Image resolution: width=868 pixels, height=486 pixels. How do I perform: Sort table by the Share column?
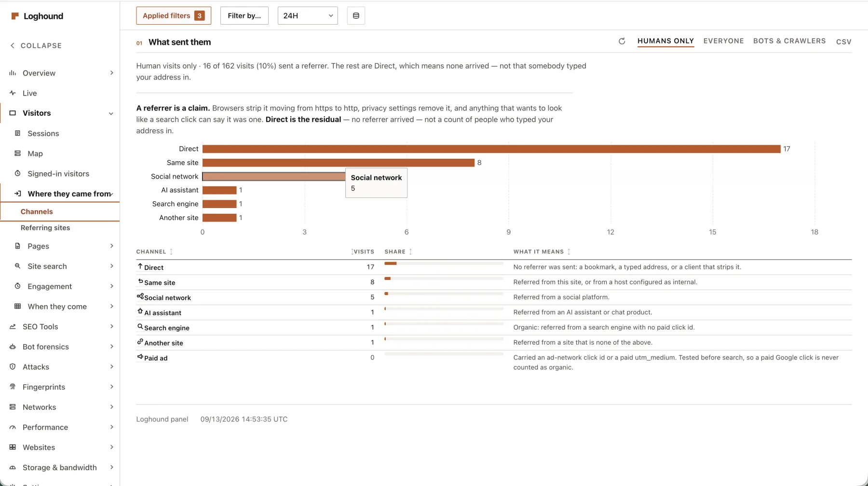[398, 251]
